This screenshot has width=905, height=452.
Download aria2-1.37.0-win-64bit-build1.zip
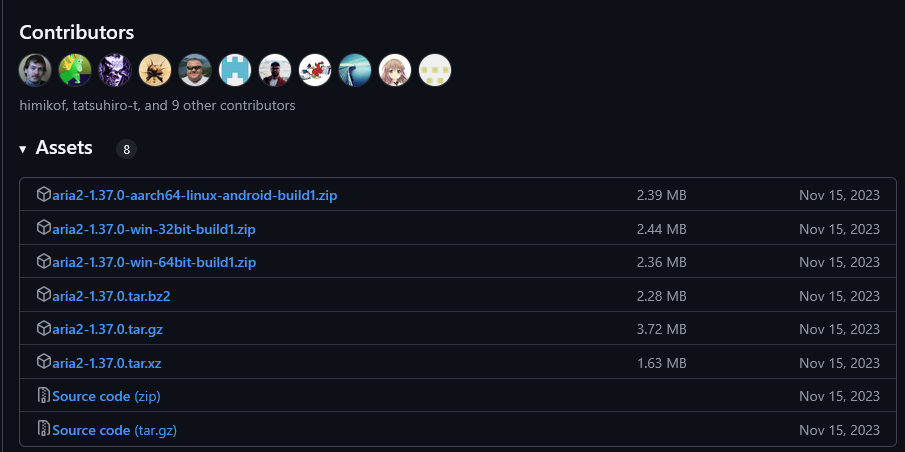(154, 262)
